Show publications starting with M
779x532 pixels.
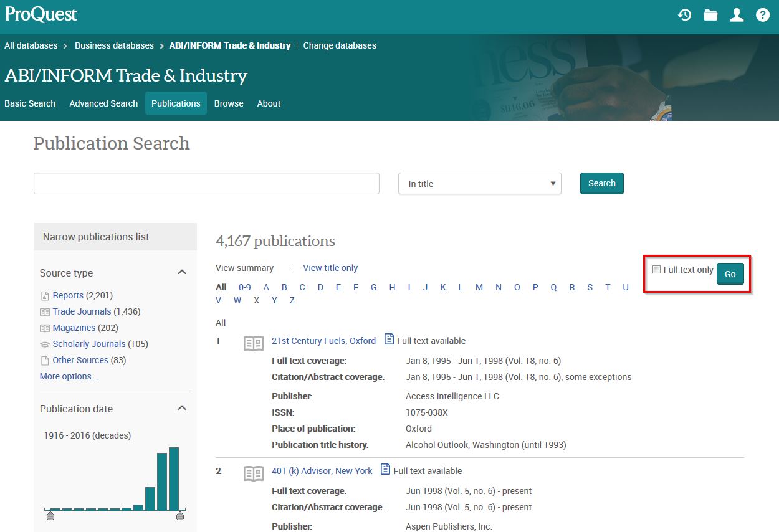[x=479, y=287]
